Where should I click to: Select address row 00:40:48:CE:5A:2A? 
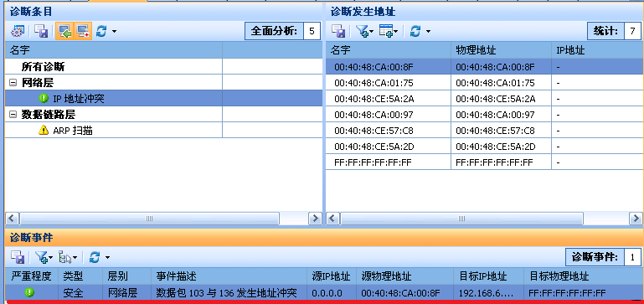(x=485, y=99)
